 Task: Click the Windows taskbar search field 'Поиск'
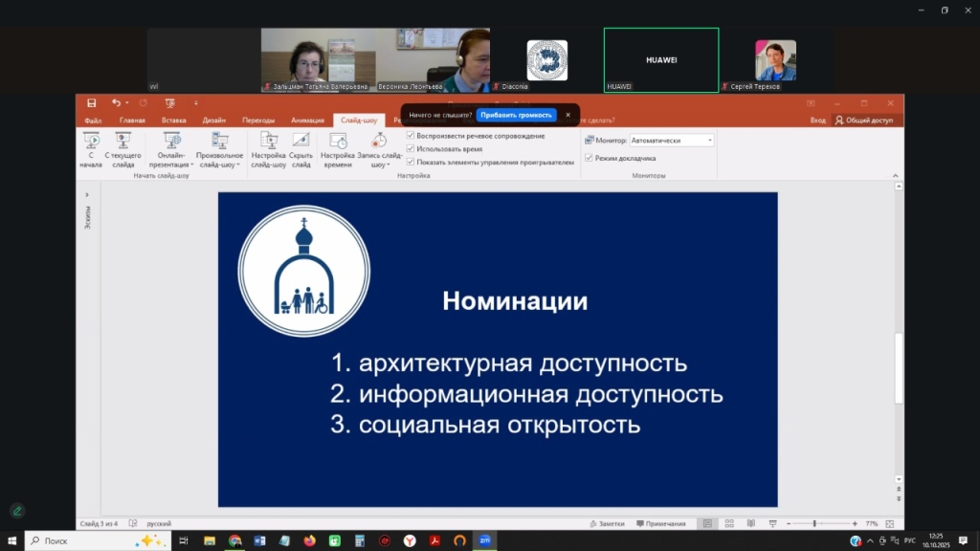click(86, 540)
